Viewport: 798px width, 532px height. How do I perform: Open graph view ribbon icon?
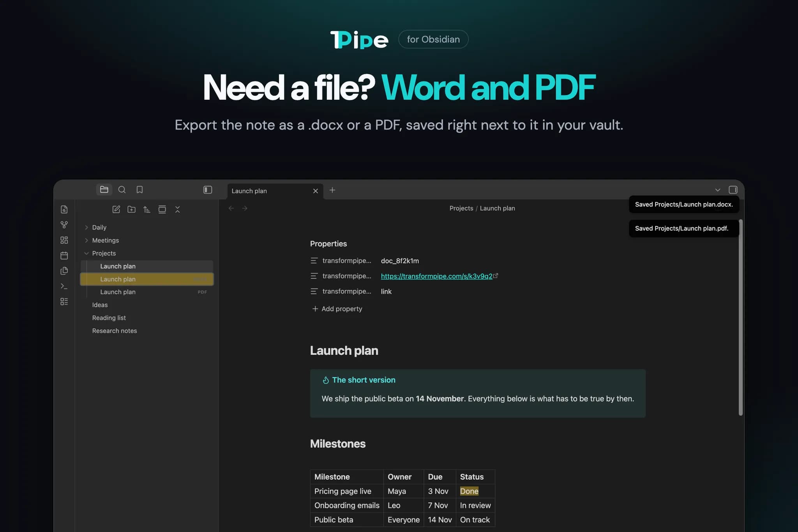point(64,225)
